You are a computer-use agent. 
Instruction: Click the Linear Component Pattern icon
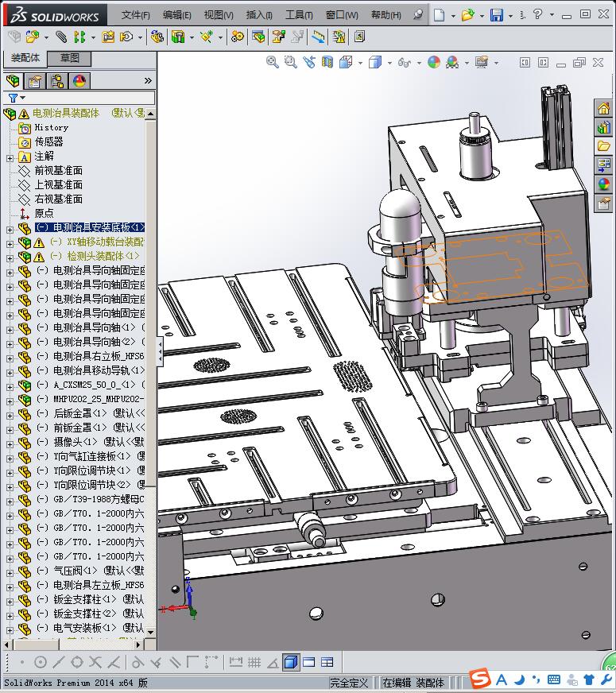[x=79, y=37]
